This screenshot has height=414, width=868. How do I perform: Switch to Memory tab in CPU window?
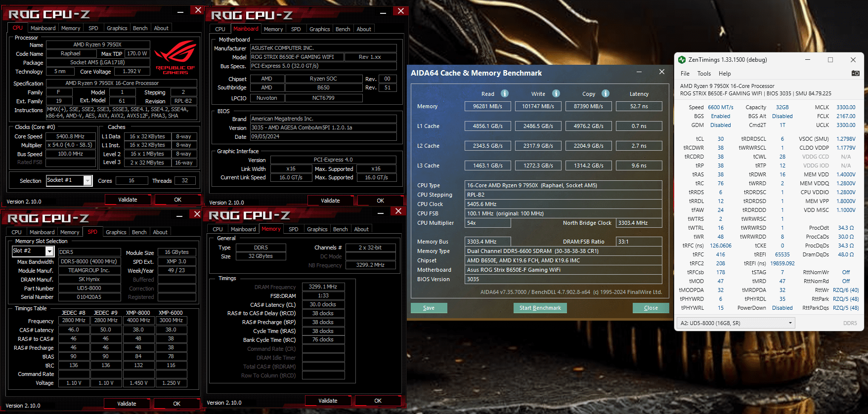pos(71,28)
